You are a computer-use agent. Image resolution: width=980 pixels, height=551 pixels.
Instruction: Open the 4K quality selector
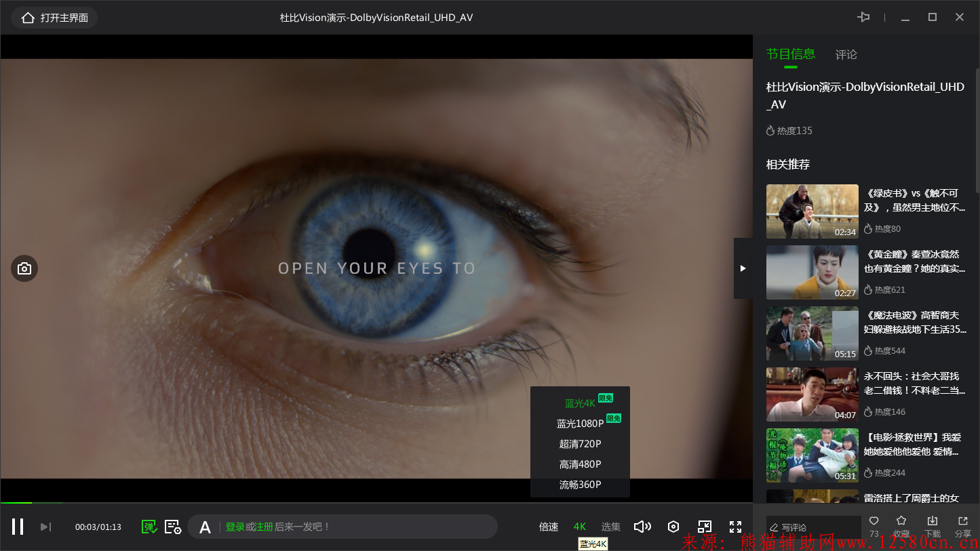pos(580,527)
